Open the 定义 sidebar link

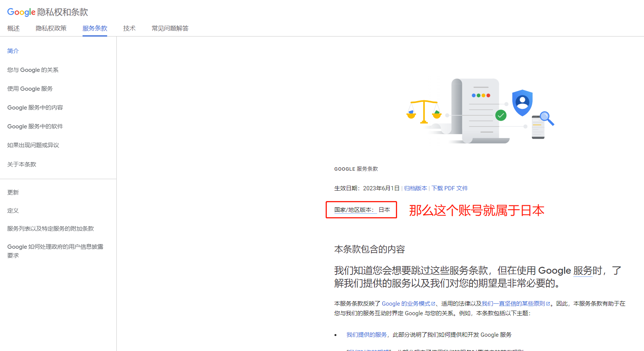13,211
